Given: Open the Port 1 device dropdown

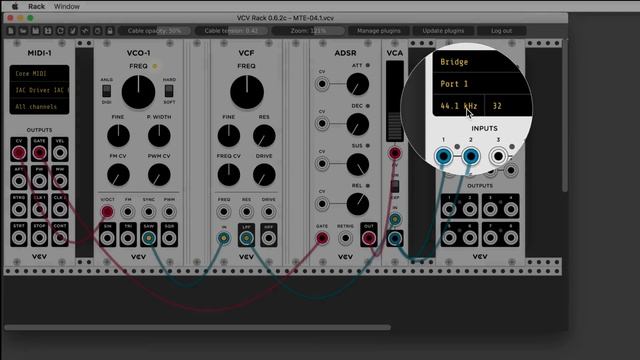Looking at the screenshot, I should point(482,84).
